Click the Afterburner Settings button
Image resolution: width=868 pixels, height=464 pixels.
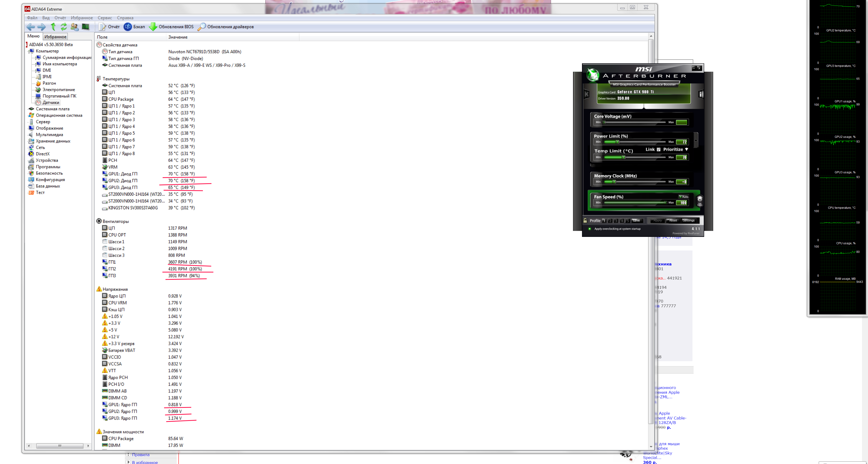point(688,220)
